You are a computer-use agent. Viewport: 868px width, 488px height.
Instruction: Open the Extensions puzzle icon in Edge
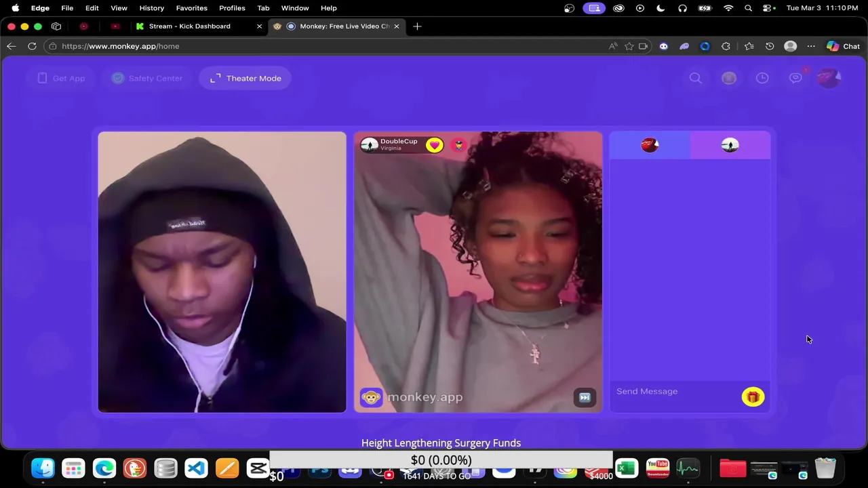pyautogui.click(x=726, y=46)
